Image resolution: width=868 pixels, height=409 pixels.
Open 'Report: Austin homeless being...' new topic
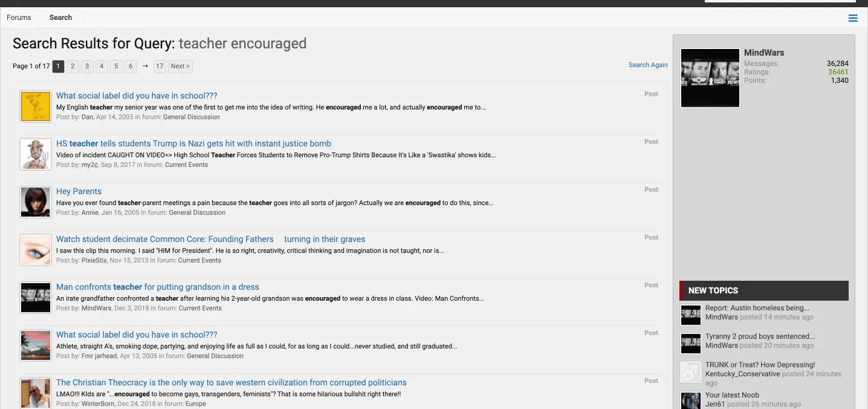[757, 308]
